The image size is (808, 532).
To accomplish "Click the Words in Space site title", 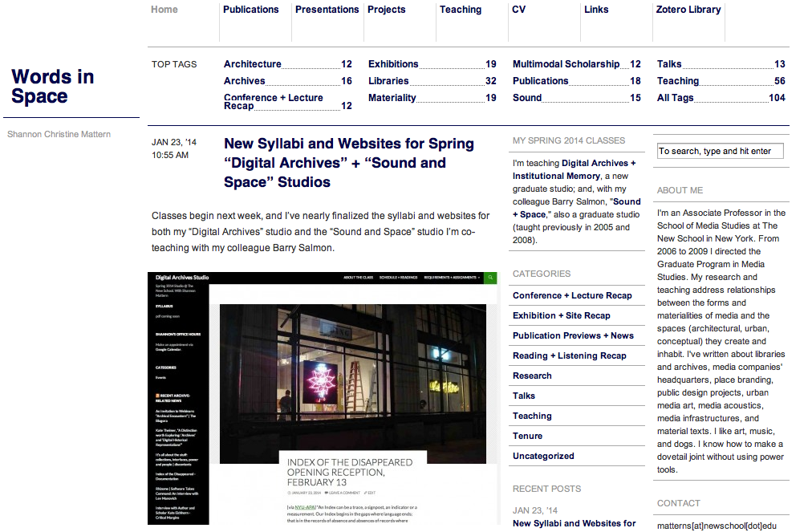I will click(x=53, y=87).
